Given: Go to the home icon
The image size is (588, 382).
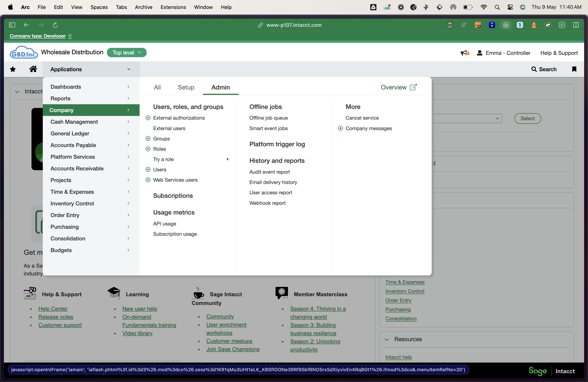Looking at the screenshot, I should (x=33, y=69).
